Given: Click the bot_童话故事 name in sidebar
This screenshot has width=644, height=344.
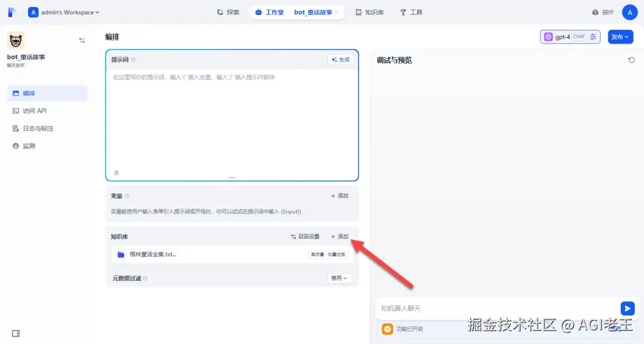Looking at the screenshot, I should (26, 57).
